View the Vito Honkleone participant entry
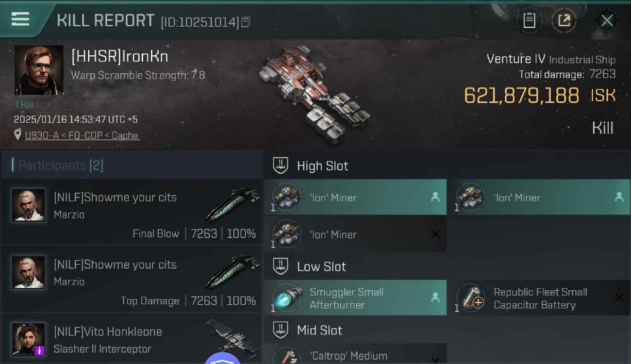The width and height of the screenshot is (631, 364). click(131, 339)
